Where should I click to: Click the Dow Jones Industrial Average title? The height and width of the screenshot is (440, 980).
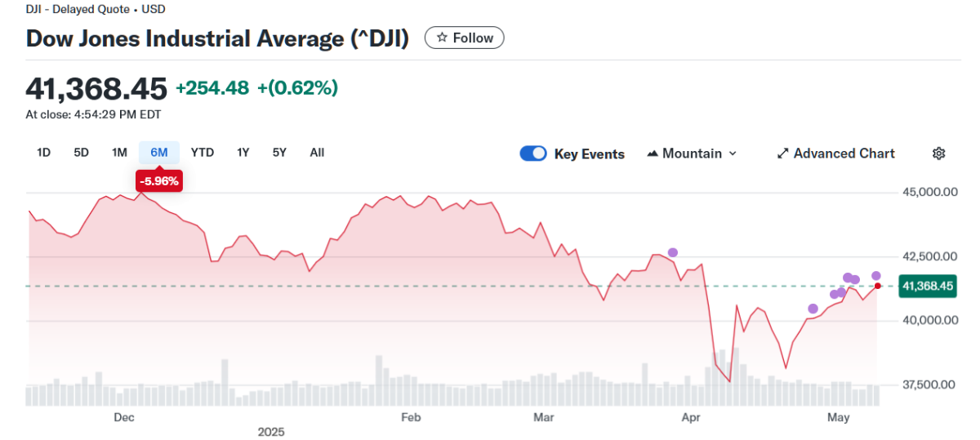coord(217,38)
